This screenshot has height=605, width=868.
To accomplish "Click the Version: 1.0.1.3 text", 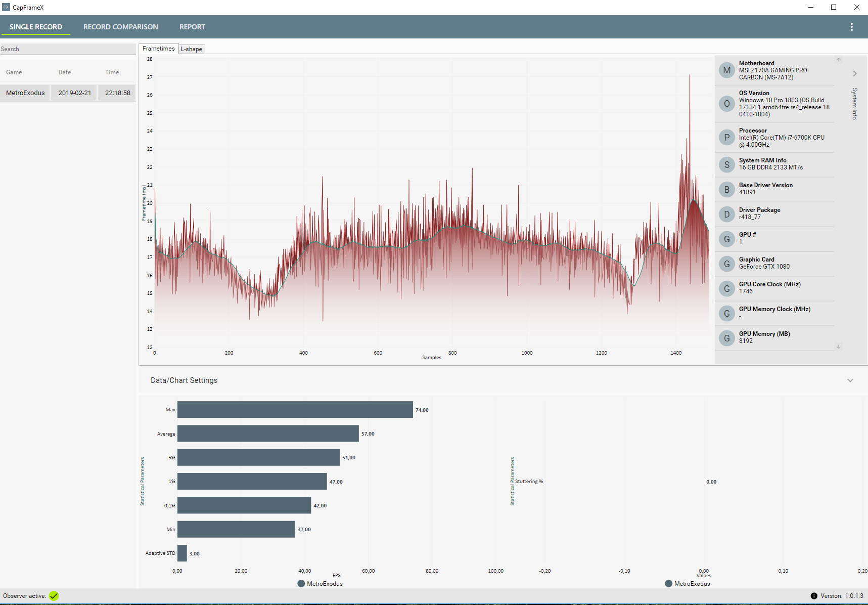I will (842, 596).
